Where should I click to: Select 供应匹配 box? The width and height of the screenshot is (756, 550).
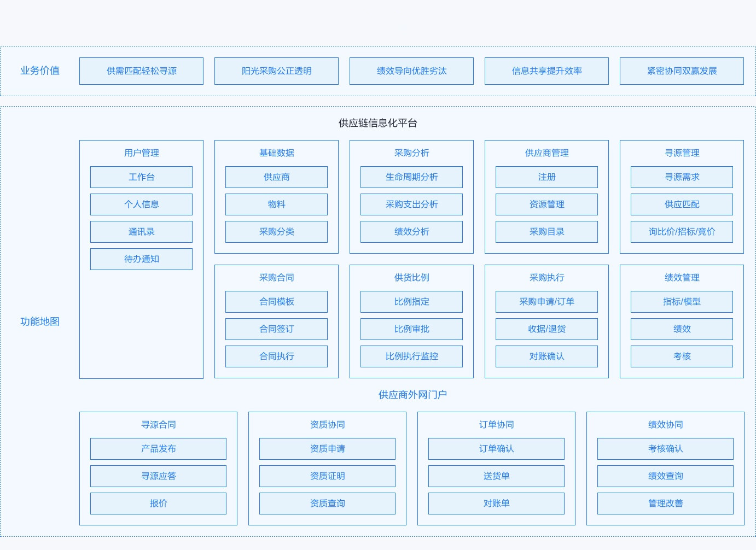click(682, 204)
